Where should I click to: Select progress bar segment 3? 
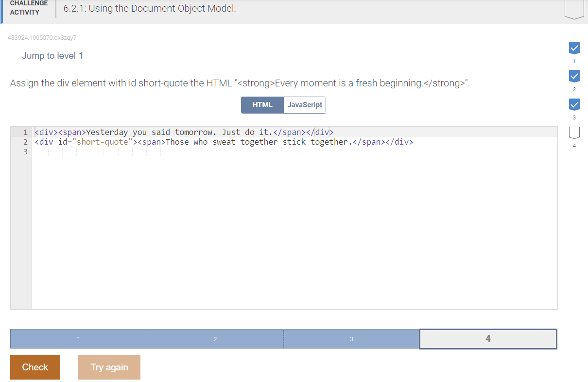[351, 339]
